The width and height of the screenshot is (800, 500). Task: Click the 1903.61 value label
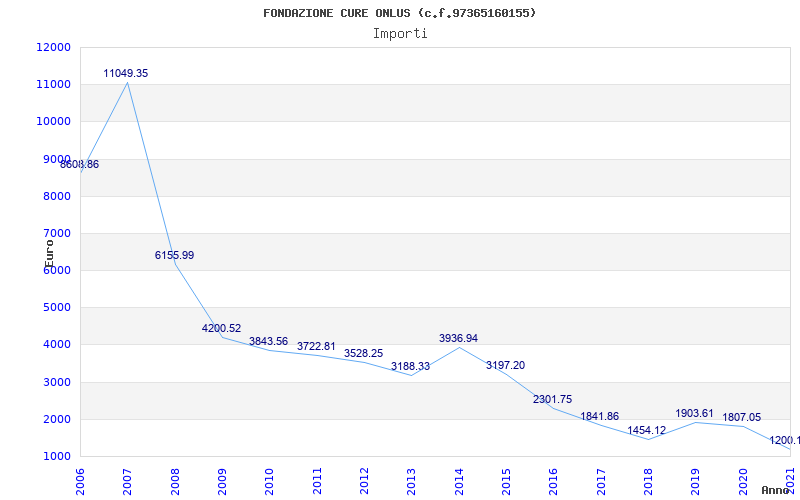coord(694,413)
